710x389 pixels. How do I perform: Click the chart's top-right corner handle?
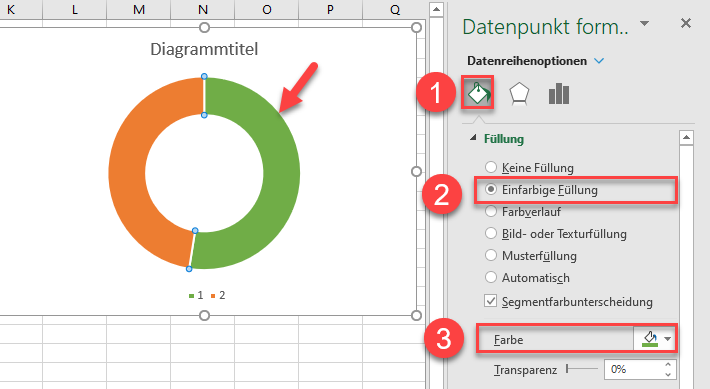click(x=416, y=28)
